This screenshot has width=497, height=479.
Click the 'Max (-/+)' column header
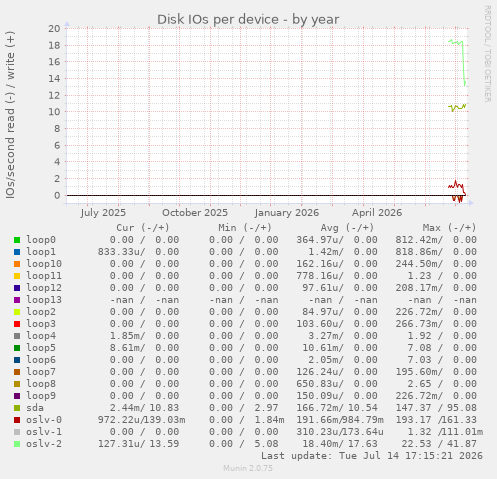click(450, 228)
